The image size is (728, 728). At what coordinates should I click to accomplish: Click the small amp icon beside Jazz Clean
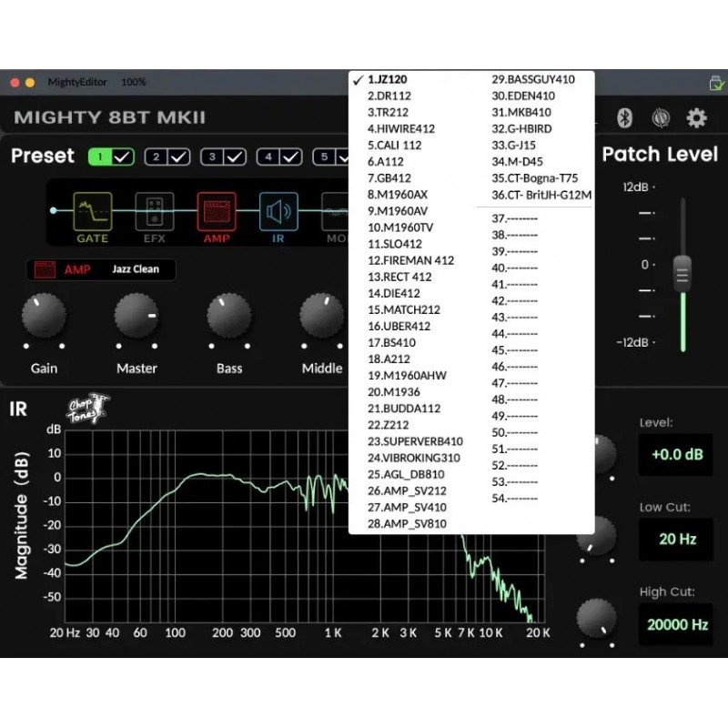[45, 268]
